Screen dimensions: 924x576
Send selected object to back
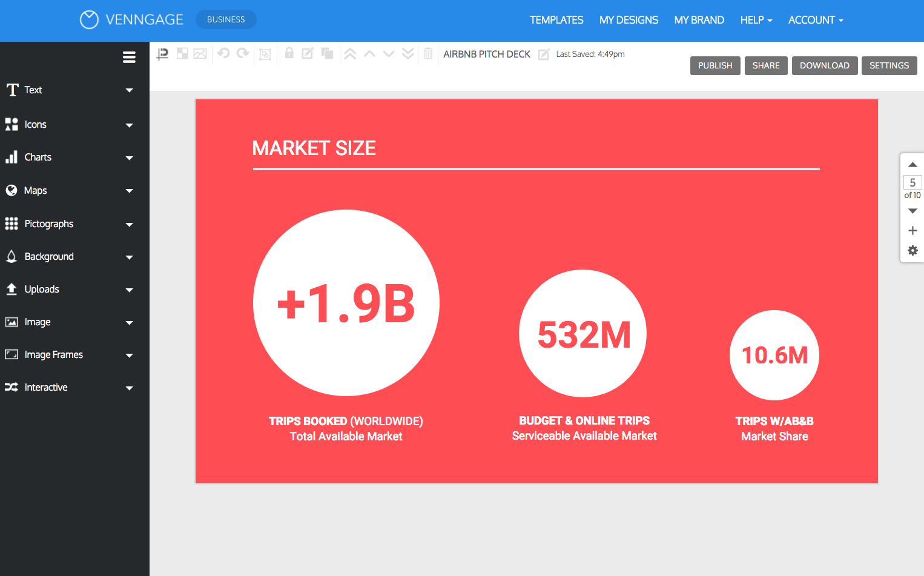point(408,54)
